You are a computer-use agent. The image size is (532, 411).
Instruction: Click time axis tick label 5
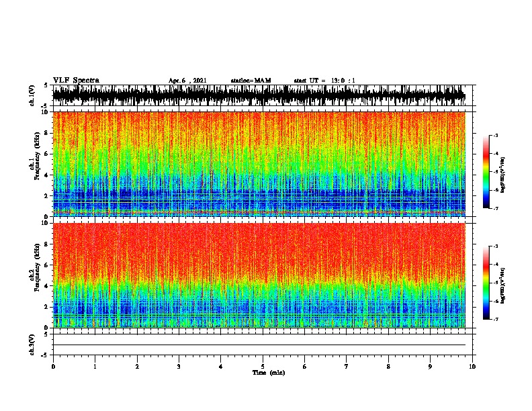click(x=263, y=367)
